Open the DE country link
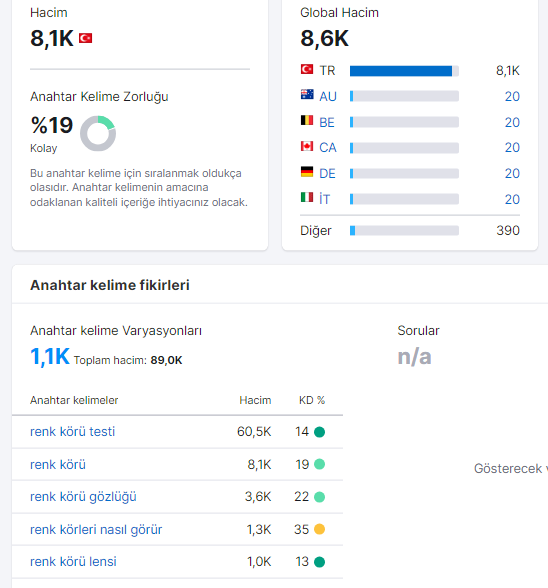This screenshot has height=588, width=548. [x=327, y=174]
